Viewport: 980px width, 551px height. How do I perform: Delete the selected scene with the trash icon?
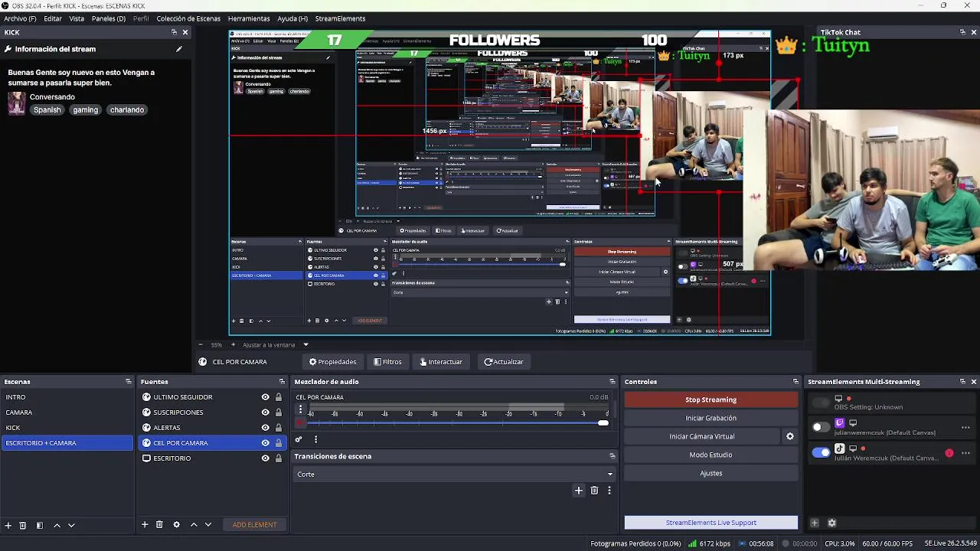click(x=23, y=525)
